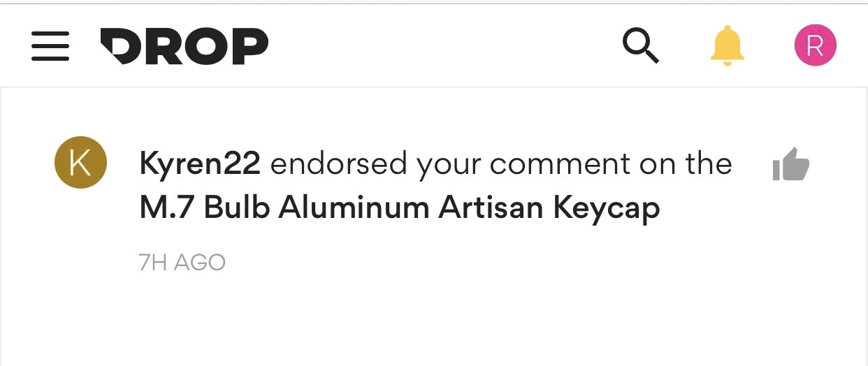Click the DROP logo to go home

point(184,46)
